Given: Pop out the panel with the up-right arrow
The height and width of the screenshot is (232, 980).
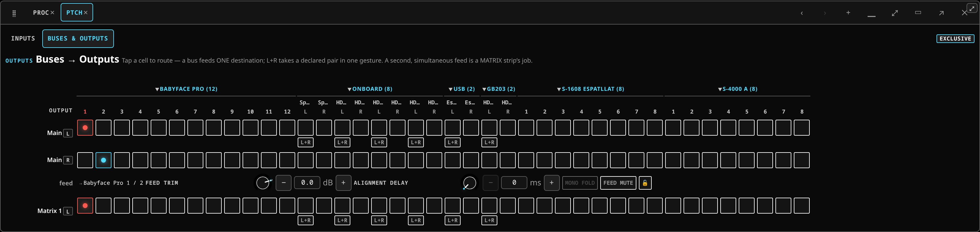Looking at the screenshot, I should pyautogui.click(x=941, y=13).
